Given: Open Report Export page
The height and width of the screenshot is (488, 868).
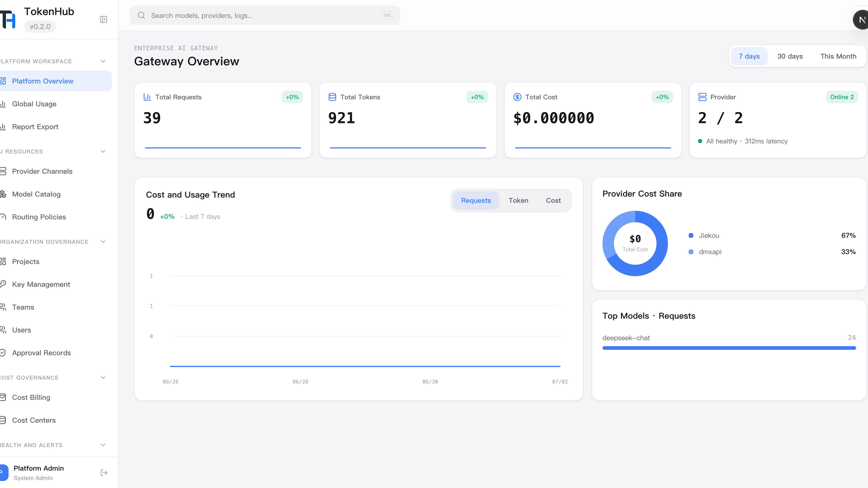Looking at the screenshot, I should 55,127.
